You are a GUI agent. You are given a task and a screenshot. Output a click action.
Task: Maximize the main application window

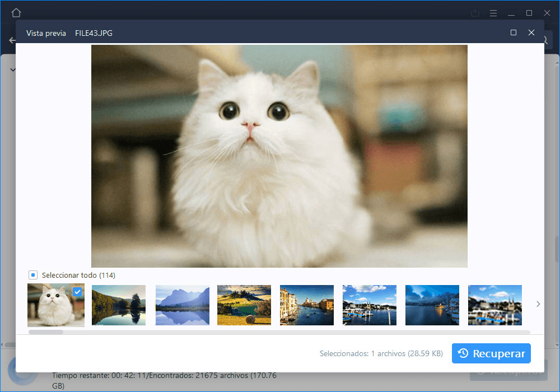[x=529, y=12]
